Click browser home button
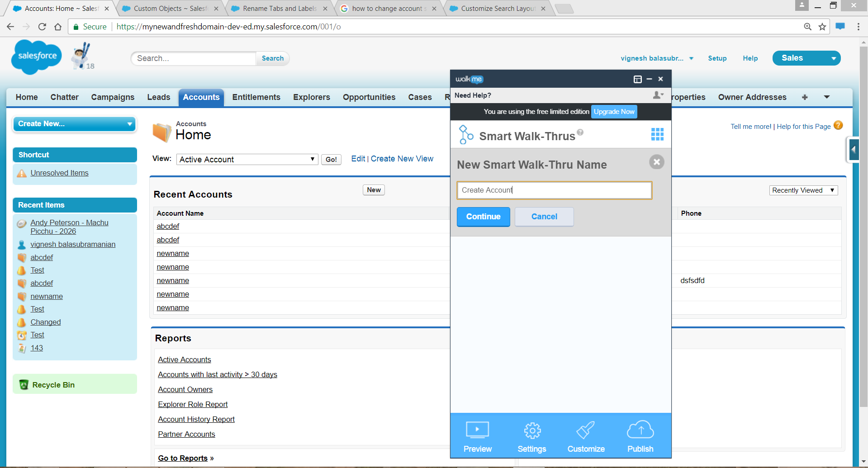The height and width of the screenshot is (468, 868). point(58,27)
